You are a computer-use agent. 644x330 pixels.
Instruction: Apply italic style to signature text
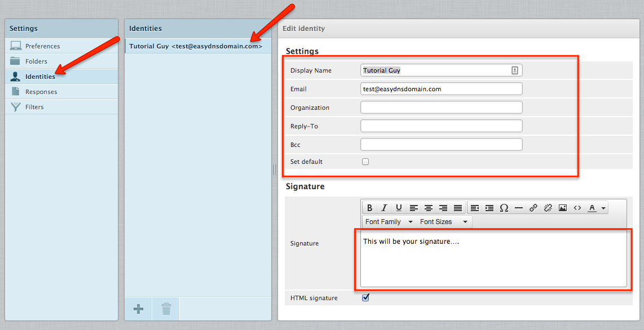pyautogui.click(x=384, y=208)
